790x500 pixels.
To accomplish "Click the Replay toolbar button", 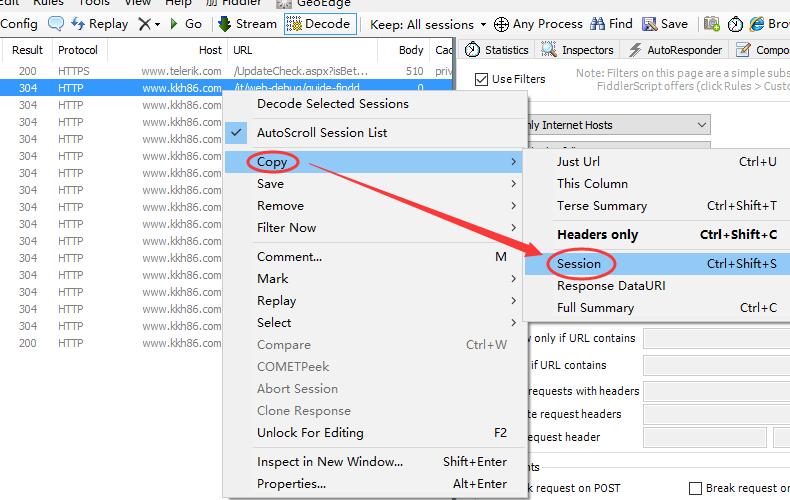I will coord(99,24).
